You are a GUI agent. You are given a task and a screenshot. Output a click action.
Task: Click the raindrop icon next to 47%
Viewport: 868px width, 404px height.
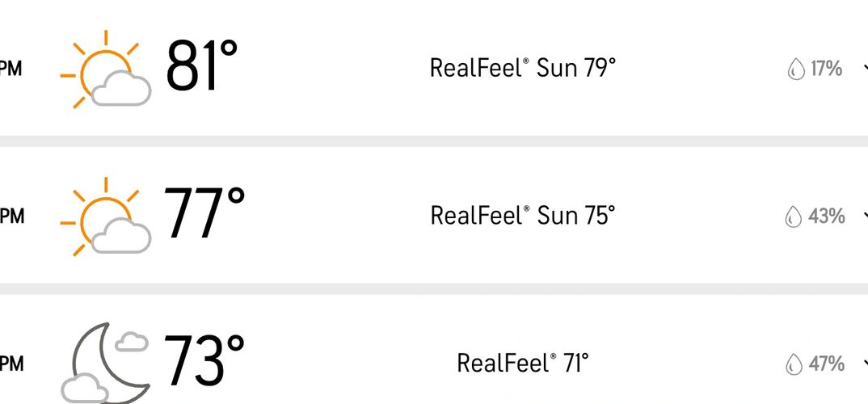pos(794,364)
